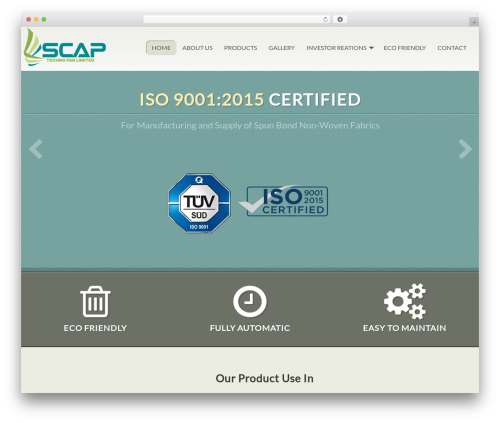
Task: Open the Products menu item
Action: pos(240,48)
